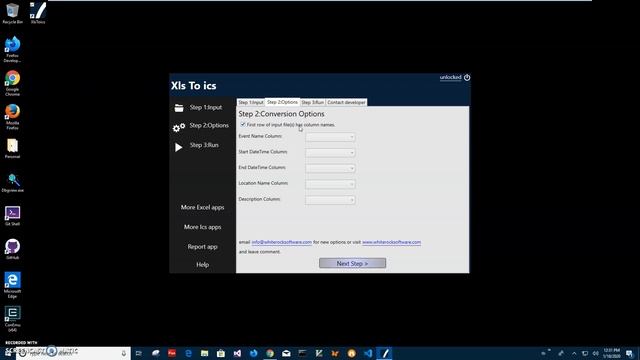640x360 pixels.
Task: Open Description Column dropdown
Action: (x=330, y=200)
